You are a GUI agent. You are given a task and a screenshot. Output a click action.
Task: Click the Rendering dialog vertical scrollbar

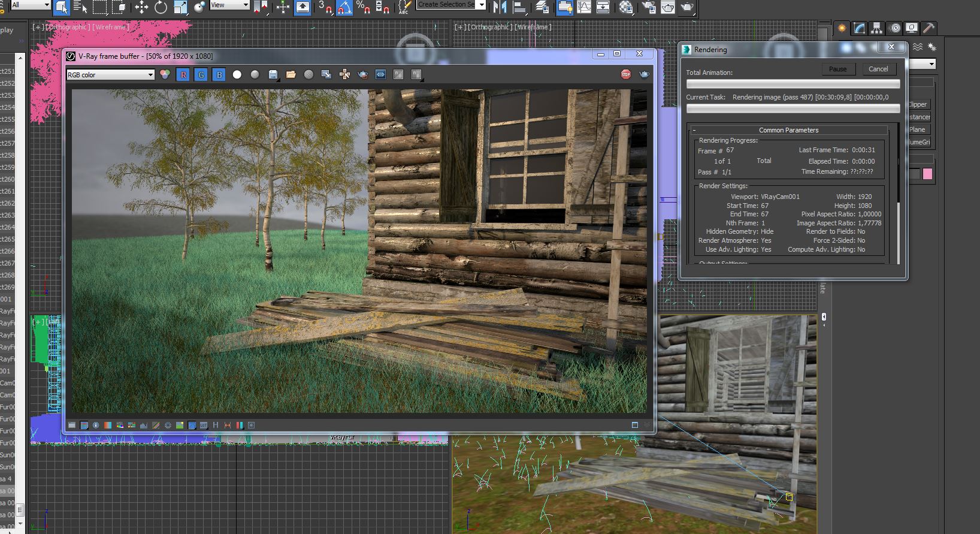click(x=898, y=193)
